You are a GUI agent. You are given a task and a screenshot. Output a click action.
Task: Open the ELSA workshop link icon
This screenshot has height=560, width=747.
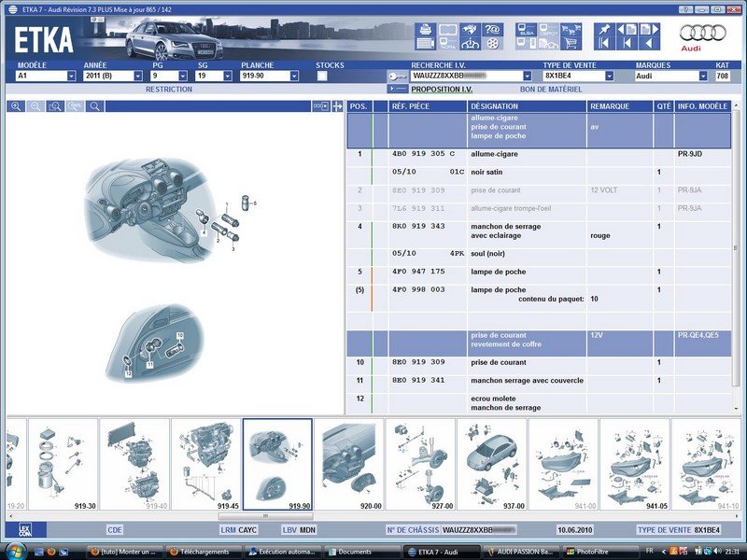pyautogui.click(x=527, y=30)
